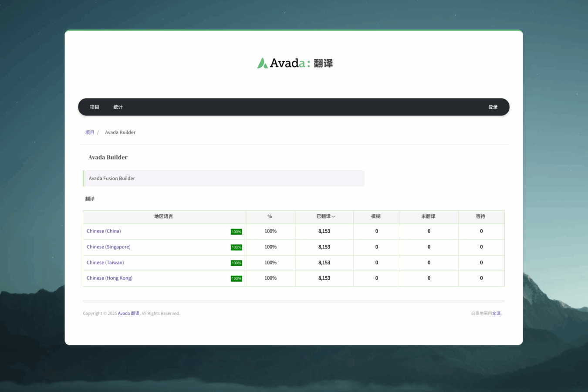This screenshot has height=392, width=588.
Task: Click the 登录 login link
Action: (493, 107)
